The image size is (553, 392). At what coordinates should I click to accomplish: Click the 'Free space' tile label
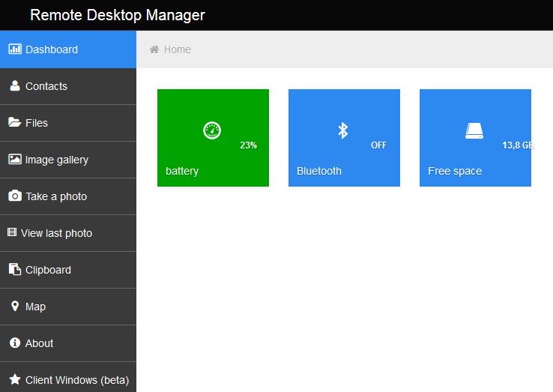click(455, 171)
